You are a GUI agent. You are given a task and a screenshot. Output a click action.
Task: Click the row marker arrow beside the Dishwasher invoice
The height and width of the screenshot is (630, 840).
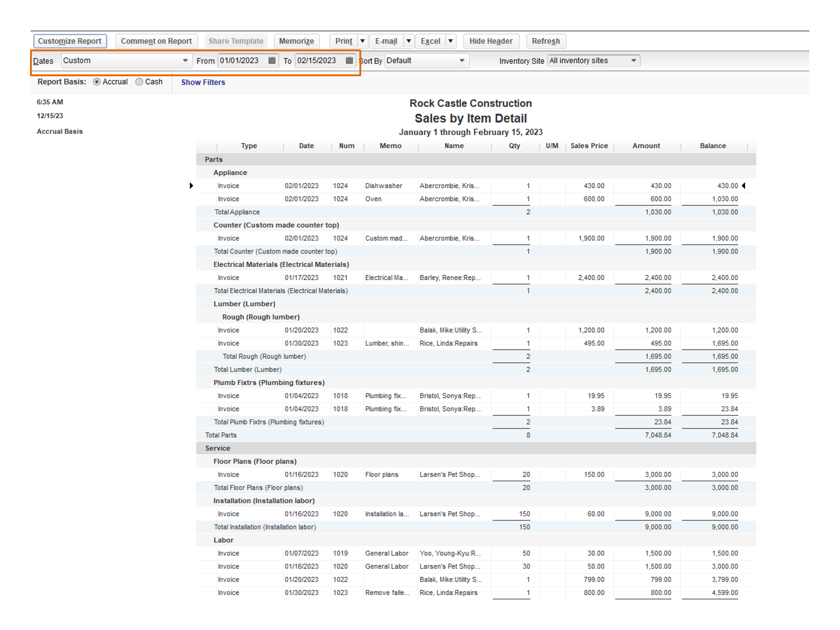click(x=191, y=186)
